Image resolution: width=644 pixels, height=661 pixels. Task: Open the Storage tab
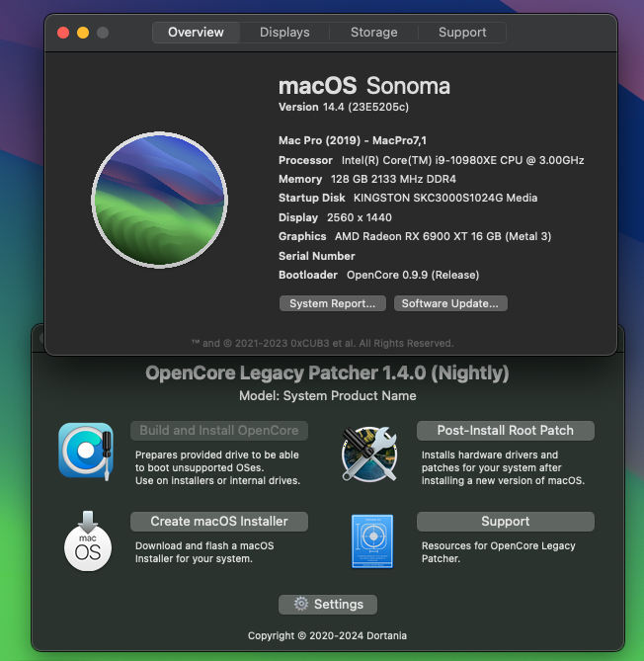(373, 33)
